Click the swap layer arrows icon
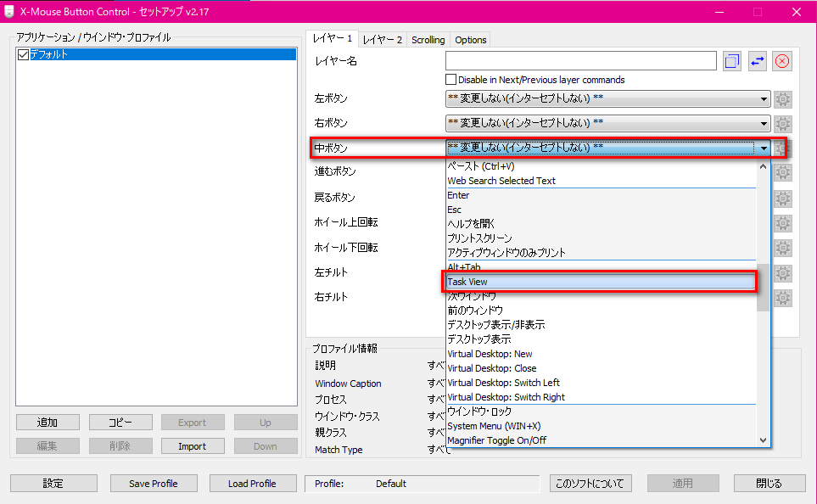Image resolution: width=817 pixels, height=504 pixels. [758, 61]
